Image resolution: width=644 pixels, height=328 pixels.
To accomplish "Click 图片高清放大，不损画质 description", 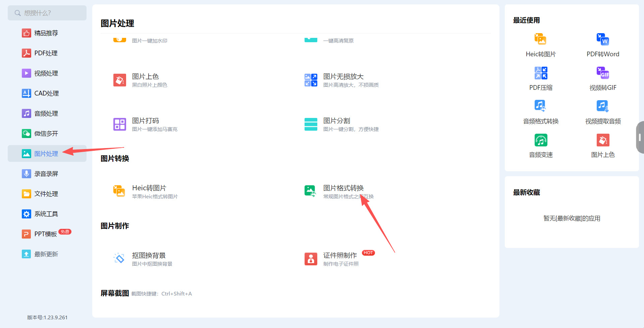I will pos(351,85).
